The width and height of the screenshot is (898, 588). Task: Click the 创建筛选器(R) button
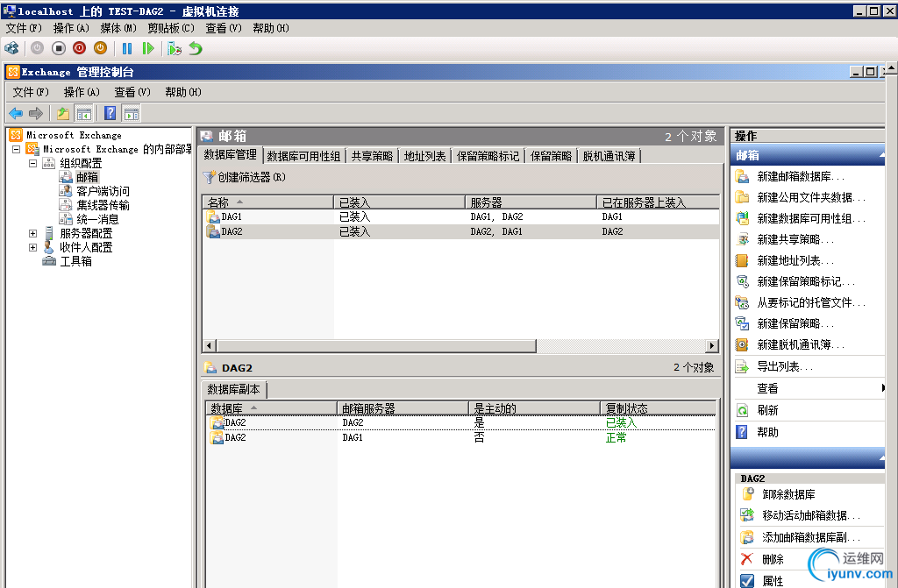(x=244, y=178)
